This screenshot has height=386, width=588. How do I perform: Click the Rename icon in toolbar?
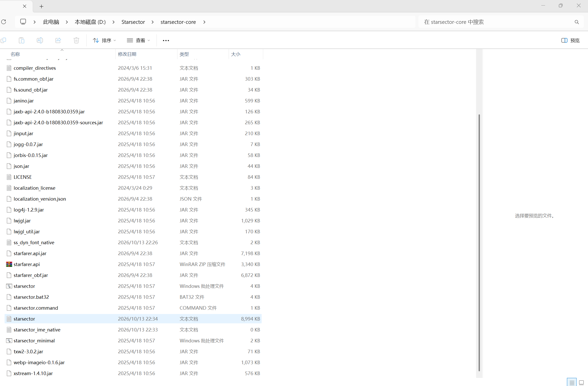click(40, 40)
